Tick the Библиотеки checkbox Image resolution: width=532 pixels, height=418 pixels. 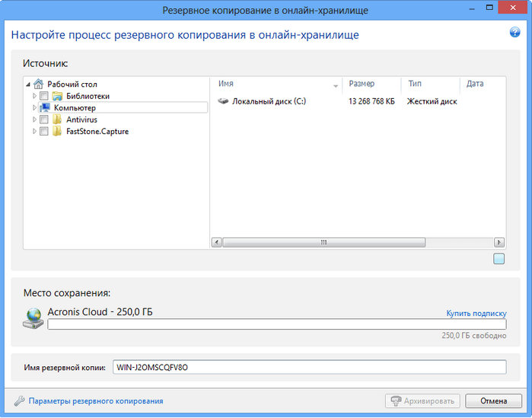(44, 96)
